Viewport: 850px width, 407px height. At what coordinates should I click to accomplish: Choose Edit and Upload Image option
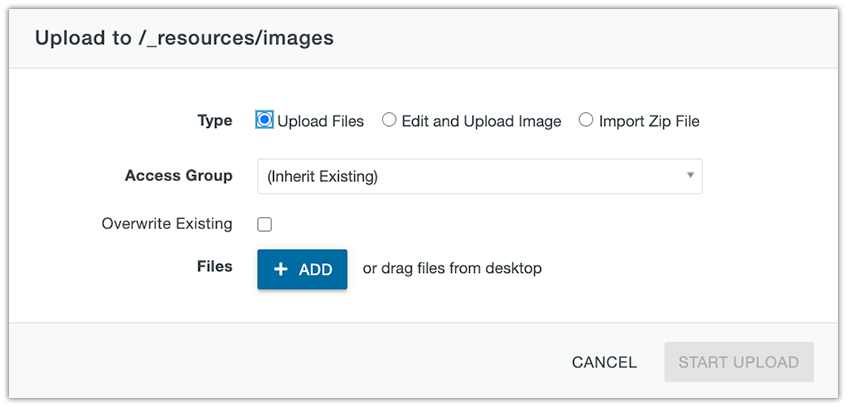click(x=389, y=120)
